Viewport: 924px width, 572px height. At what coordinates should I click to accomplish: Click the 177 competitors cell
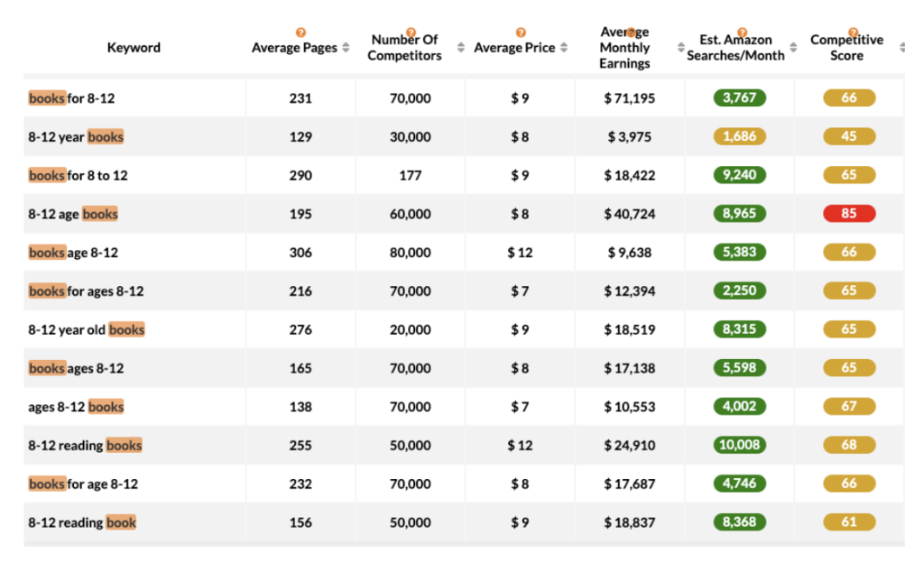(411, 176)
